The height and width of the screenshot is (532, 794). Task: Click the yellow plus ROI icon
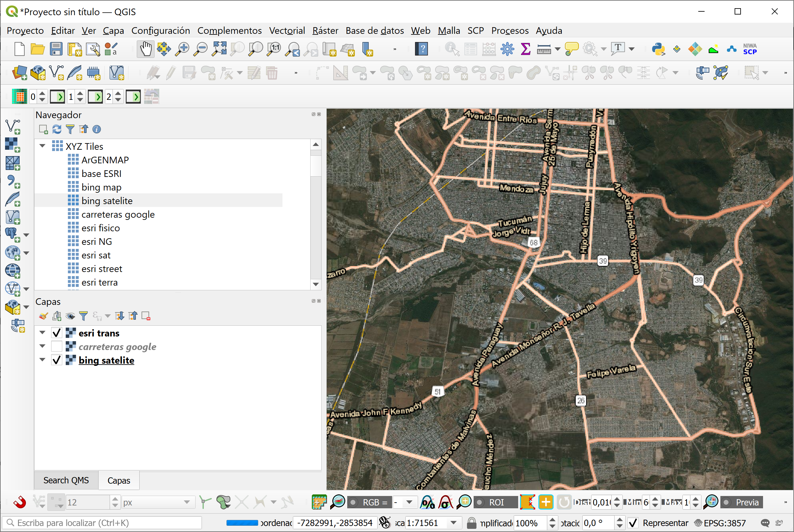pos(546,502)
